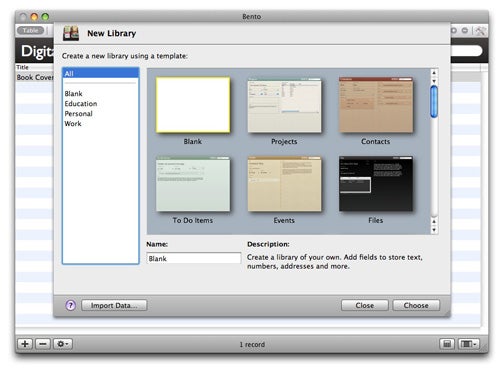500x370 pixels.
Task: Add a record with the plus button
Action: (x=25, y=344)
